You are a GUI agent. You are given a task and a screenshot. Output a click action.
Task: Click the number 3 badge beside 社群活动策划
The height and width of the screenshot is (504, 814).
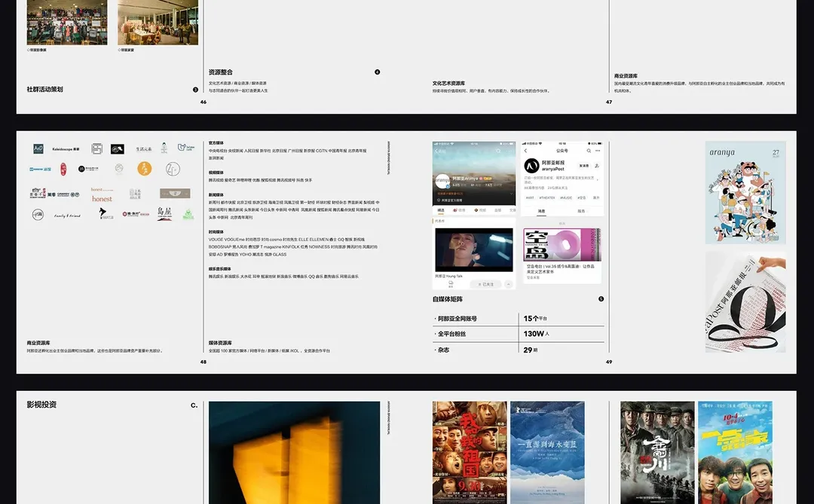point(196,90)
